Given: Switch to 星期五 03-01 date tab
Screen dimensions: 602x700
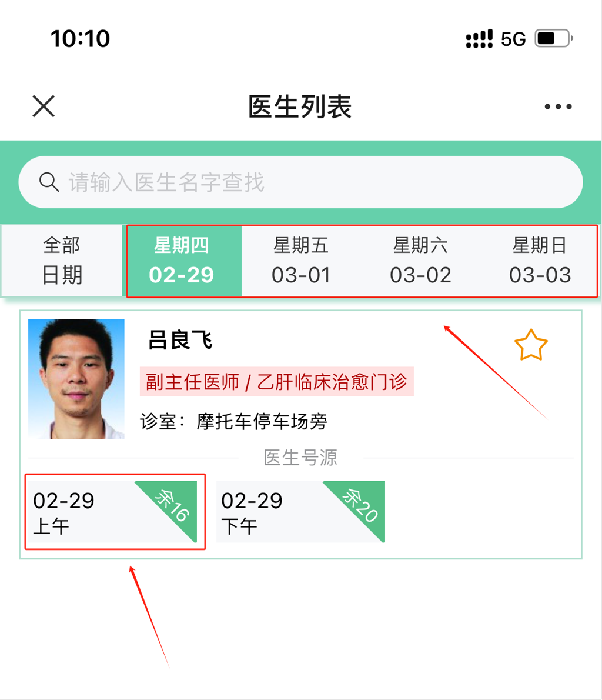Looking at the screenshot, I should (x=301, y=261).
